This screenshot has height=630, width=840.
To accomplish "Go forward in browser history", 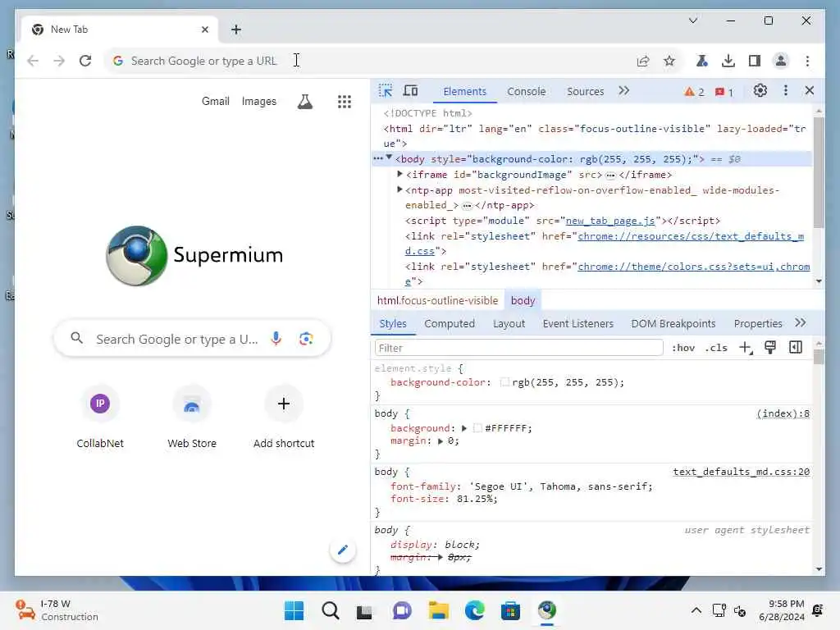I will click(x=59, y=61).
